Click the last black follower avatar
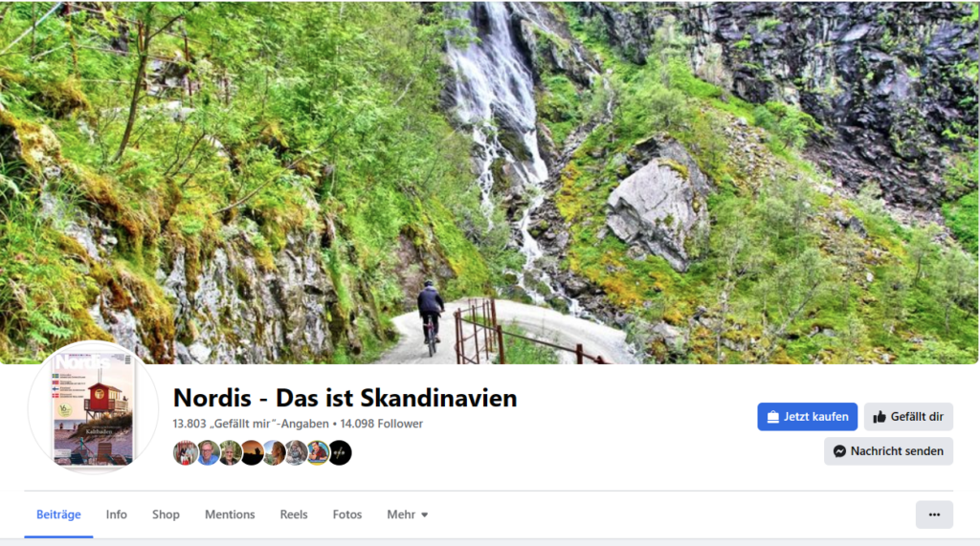 (x=340, y=452)
